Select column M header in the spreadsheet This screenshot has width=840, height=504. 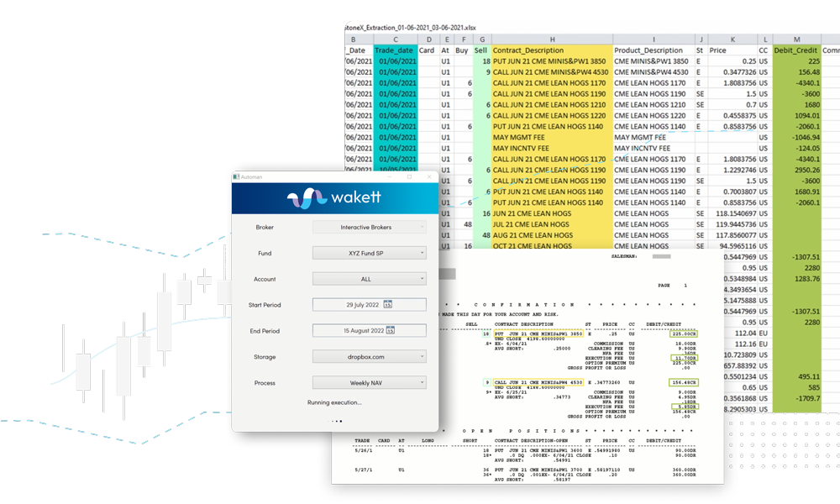click(x=796, y=39)
